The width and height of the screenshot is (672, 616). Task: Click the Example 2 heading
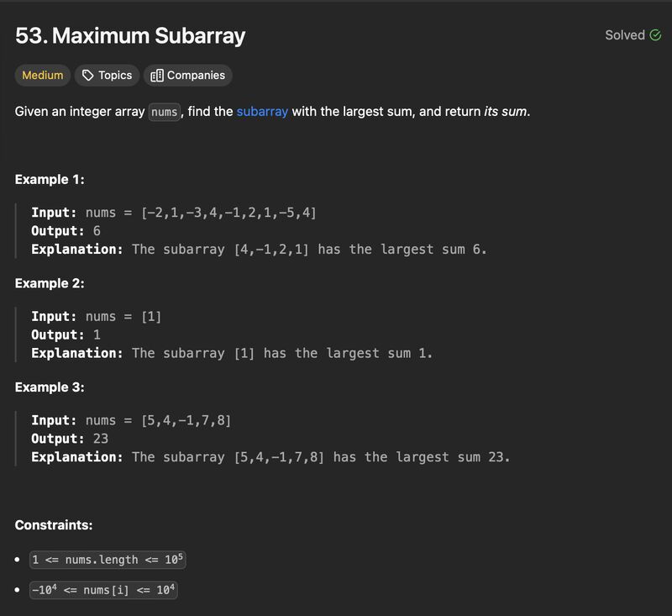tap(50, 283)
